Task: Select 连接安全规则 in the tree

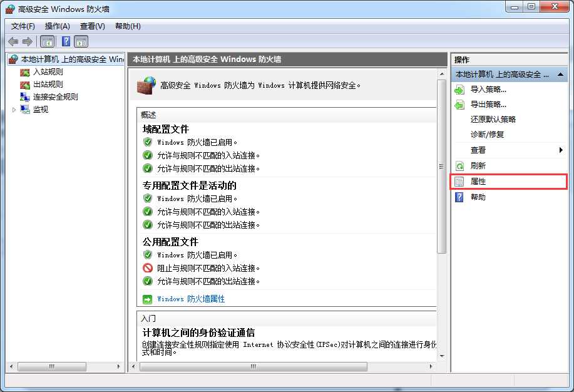Action: (55, 96)
